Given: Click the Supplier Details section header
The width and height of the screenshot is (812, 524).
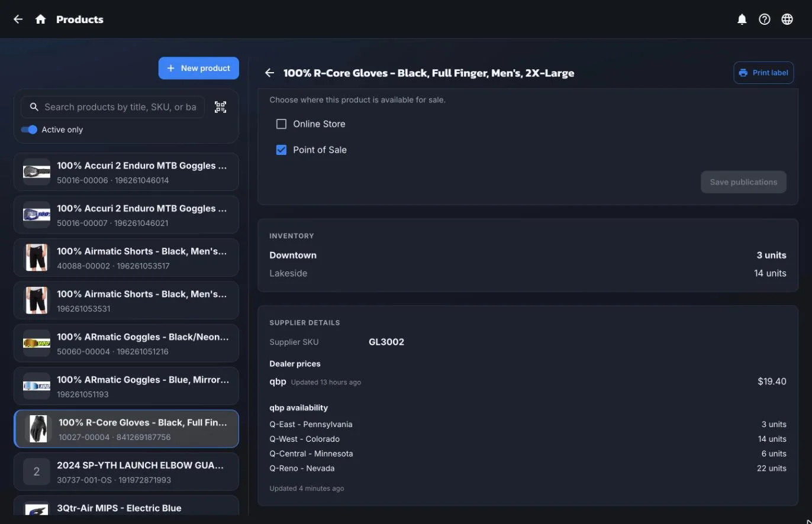Looking at the screenshot, I should pos(305,323).
